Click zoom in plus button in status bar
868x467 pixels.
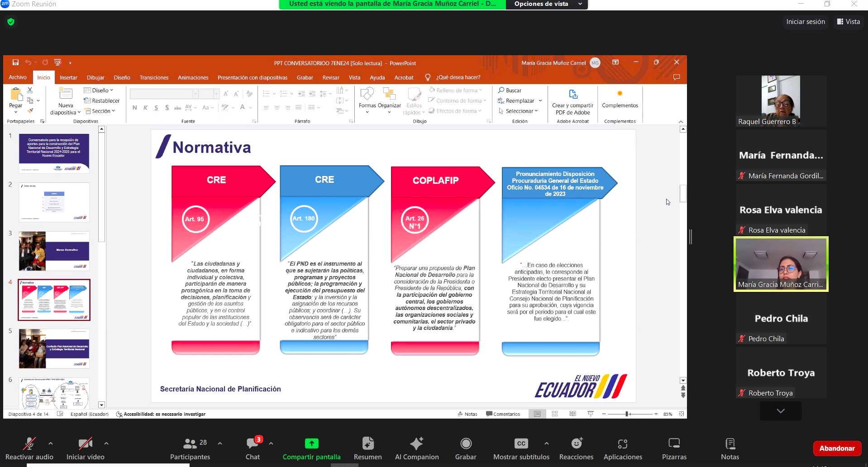coord(656,414)
